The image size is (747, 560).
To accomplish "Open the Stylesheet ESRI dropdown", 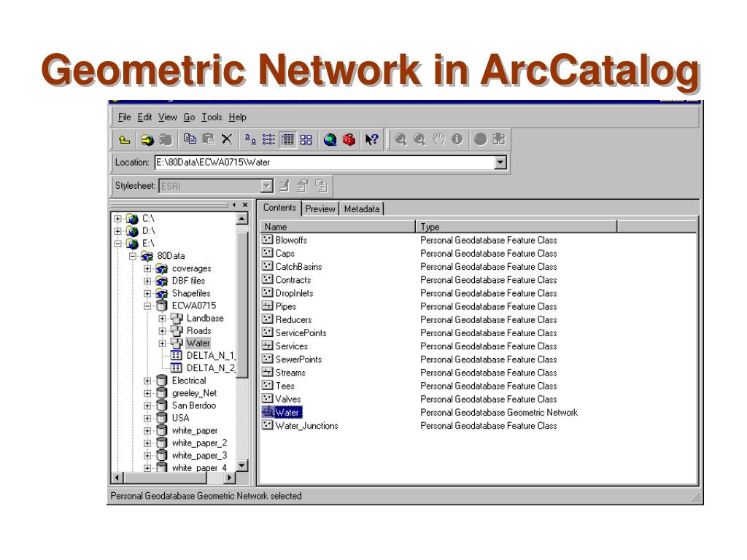I will pyautogui.click(x=267, y=186).
